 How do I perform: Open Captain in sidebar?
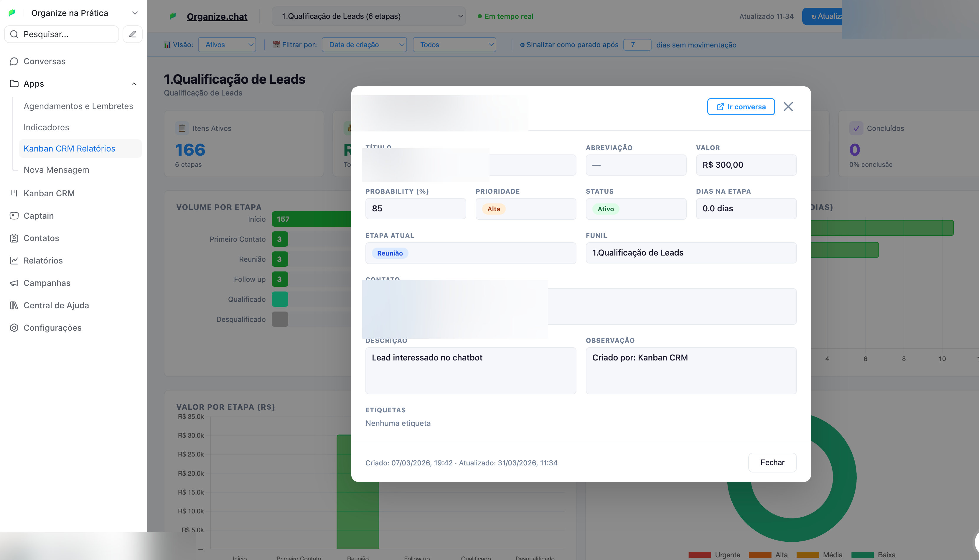coord(38,216)
